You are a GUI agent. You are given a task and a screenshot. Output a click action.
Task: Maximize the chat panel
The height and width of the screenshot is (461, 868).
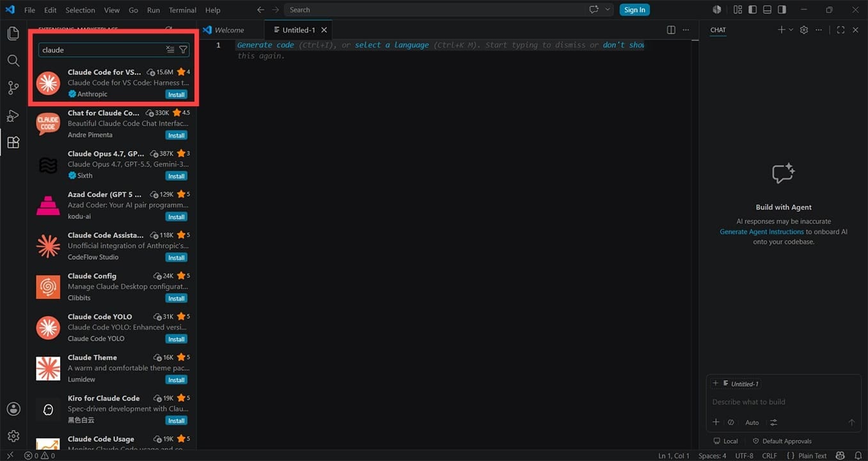840,30
